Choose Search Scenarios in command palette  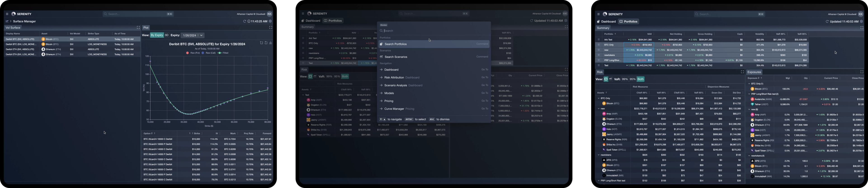(434, 57)
